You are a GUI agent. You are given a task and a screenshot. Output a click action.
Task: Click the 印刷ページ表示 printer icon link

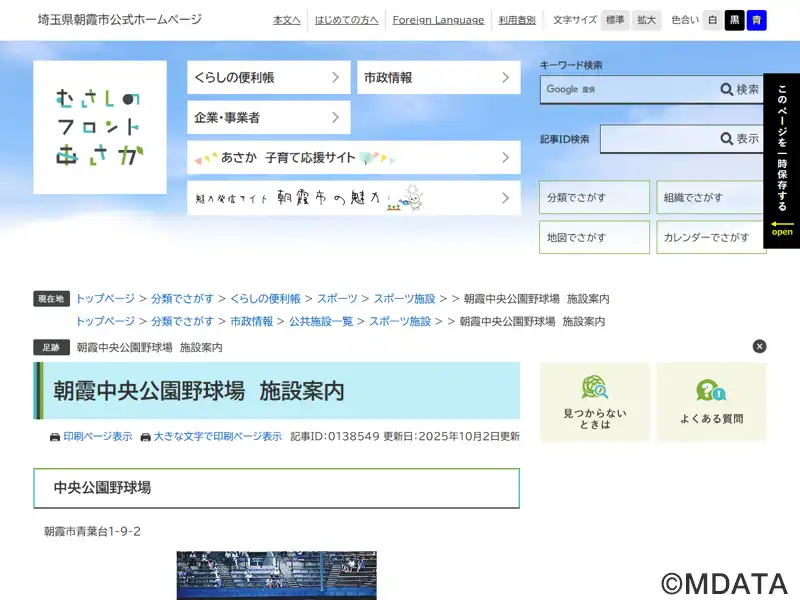[91, 437]
